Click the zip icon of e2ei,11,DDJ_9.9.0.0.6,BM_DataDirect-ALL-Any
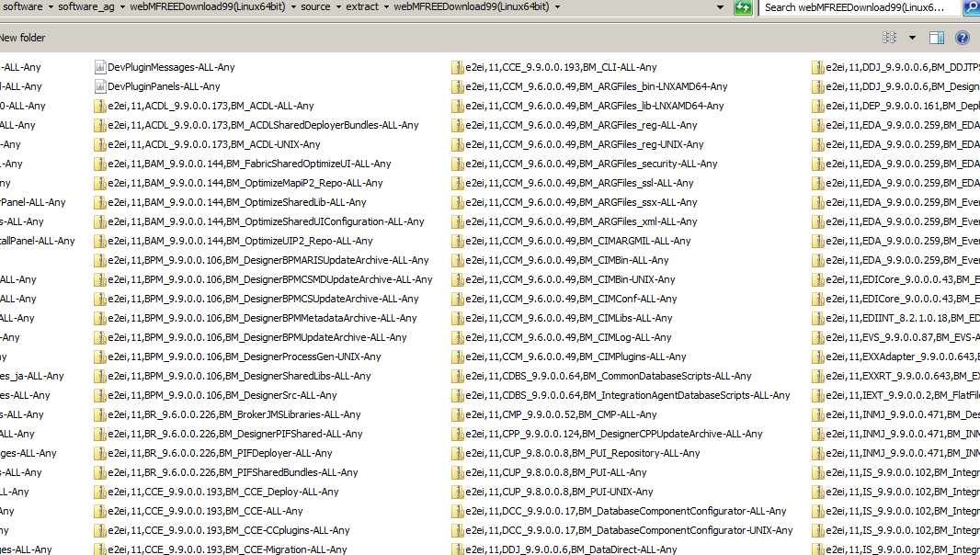The width and height of the screenshot is (980, 555). [458, 549]
